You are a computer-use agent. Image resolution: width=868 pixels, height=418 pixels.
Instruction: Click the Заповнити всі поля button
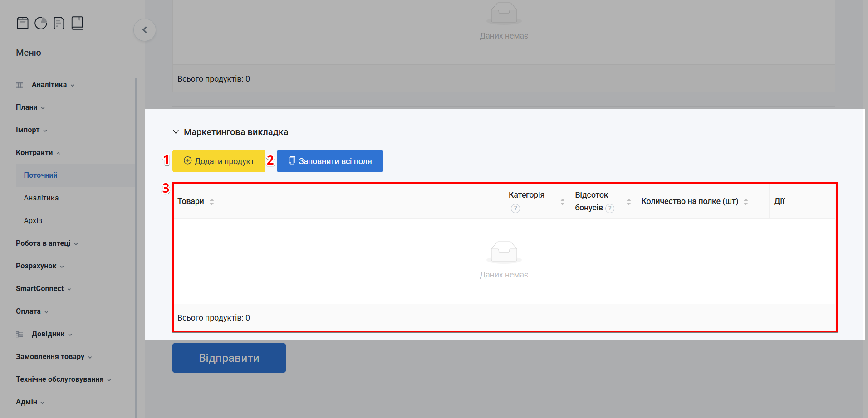click(329, 161)
